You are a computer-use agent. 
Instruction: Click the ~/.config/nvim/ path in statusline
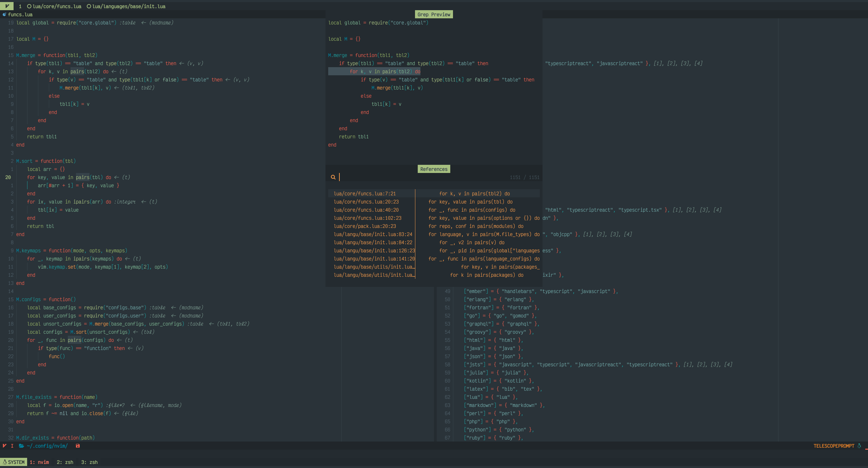pos(47,446)
